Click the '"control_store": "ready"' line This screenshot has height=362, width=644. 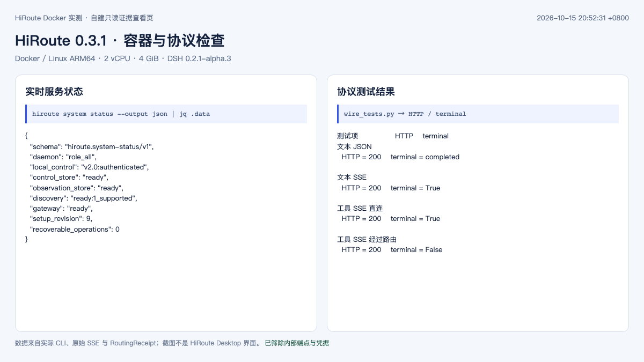(69, 177)
